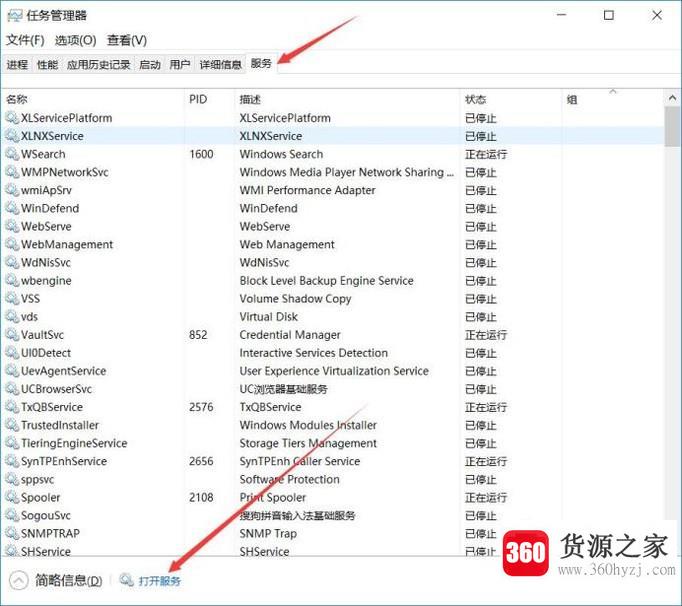The width and height of the screenshot is (682, 606).
Task: Collapse view with 简略信息(D) chevron
Action: tap(19, 580)
